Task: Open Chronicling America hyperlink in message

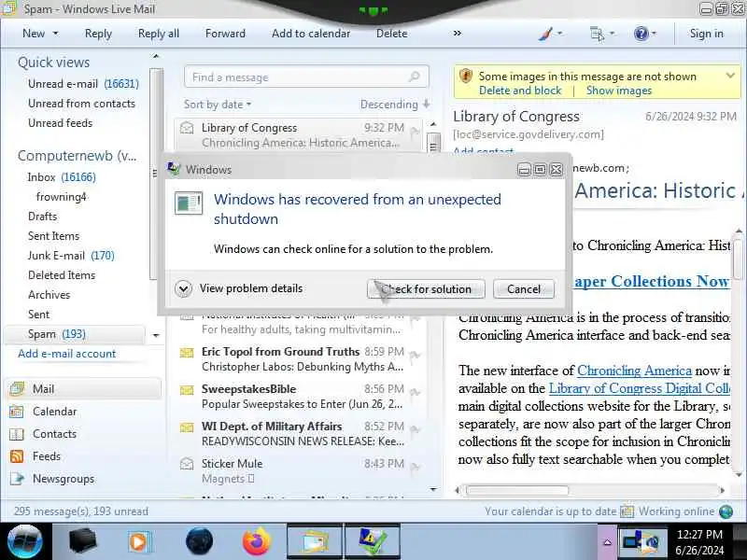Action: click(x=634, y=371)
